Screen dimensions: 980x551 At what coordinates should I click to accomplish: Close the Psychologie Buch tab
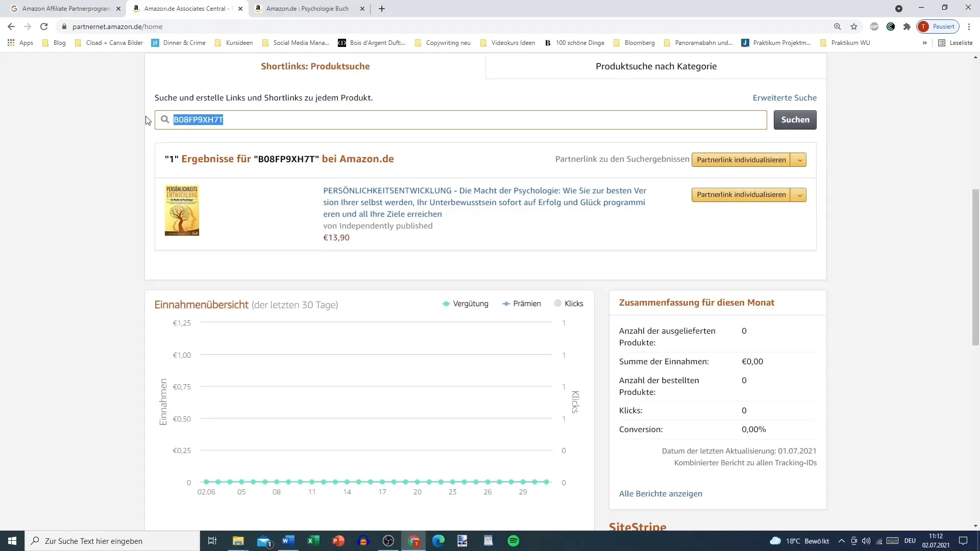coord(362,9)
